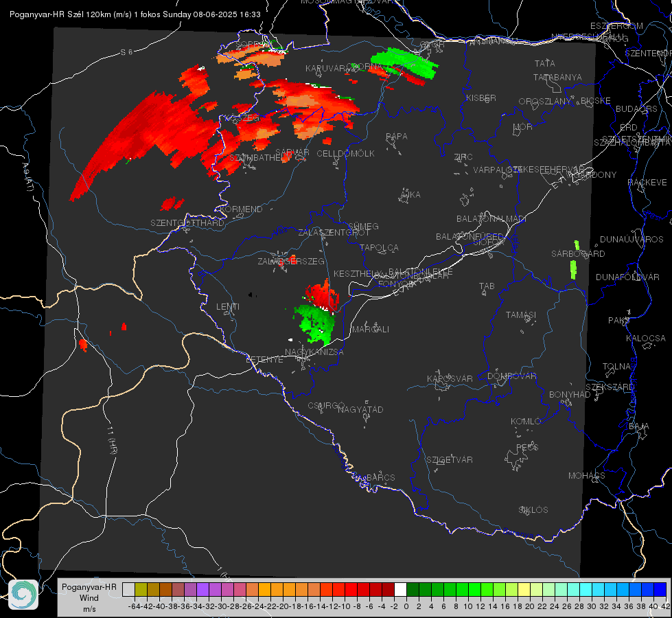Pick the yellow swatch between 18 and 20
672x618 pixels.
[524, 589]
